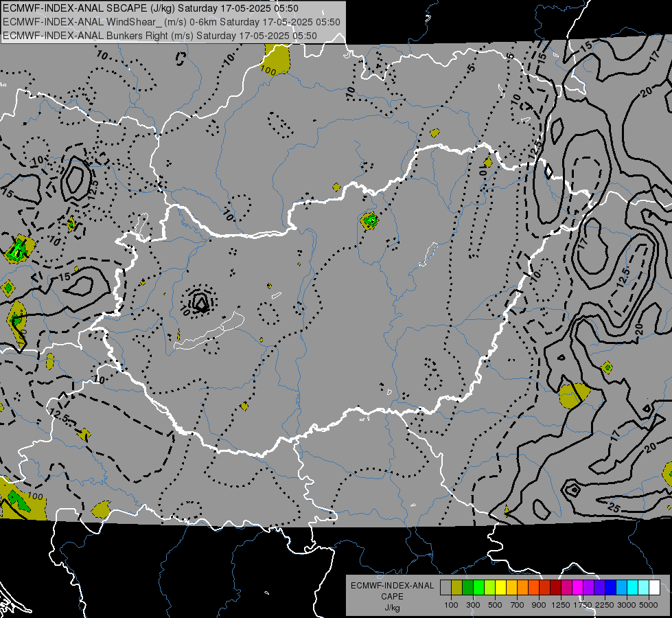Click the 2250 label in CAPE legend
Image resolution: width=672 pixels, height=618 pixels.
(605, 605)
